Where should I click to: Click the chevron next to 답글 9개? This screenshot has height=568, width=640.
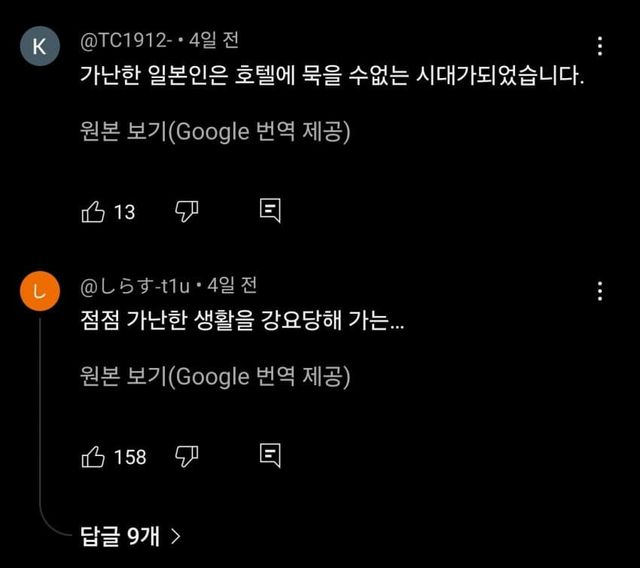click(x=176, y=536)
